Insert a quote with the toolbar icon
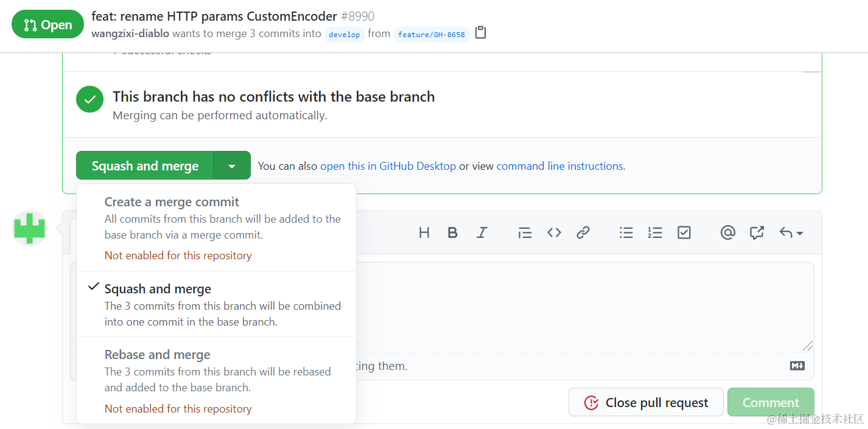The height and width of the screenshot is (429, 868). (x=525, y=232)
